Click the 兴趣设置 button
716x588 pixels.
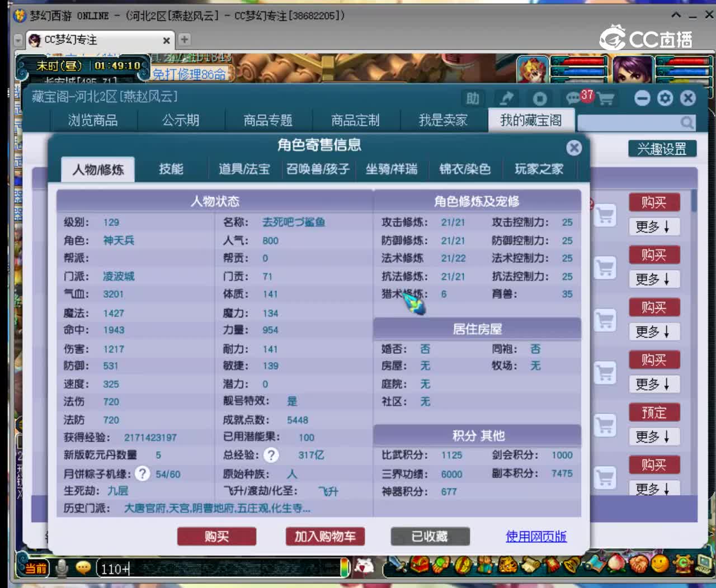click(662, 149)
